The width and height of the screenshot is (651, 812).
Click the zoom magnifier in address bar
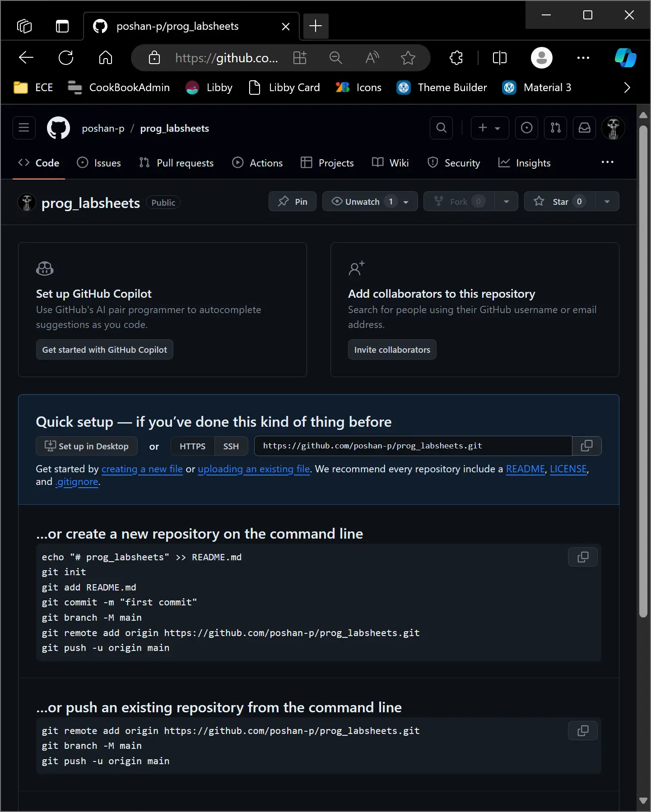(336, 58)
